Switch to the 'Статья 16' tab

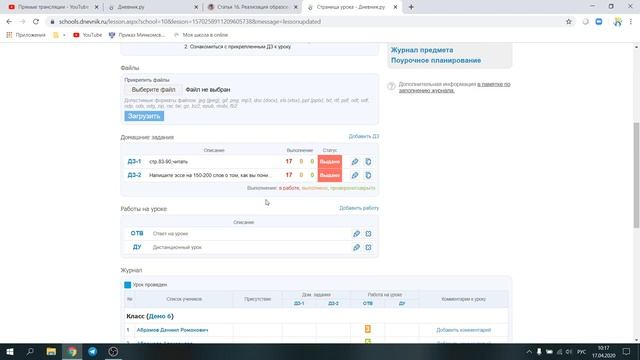[x=252, y=7]
